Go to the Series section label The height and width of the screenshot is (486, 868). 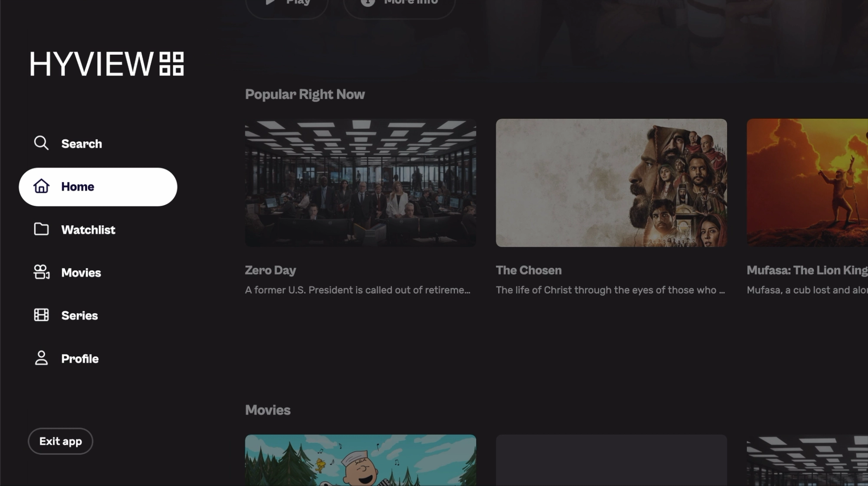coord(80,315)
